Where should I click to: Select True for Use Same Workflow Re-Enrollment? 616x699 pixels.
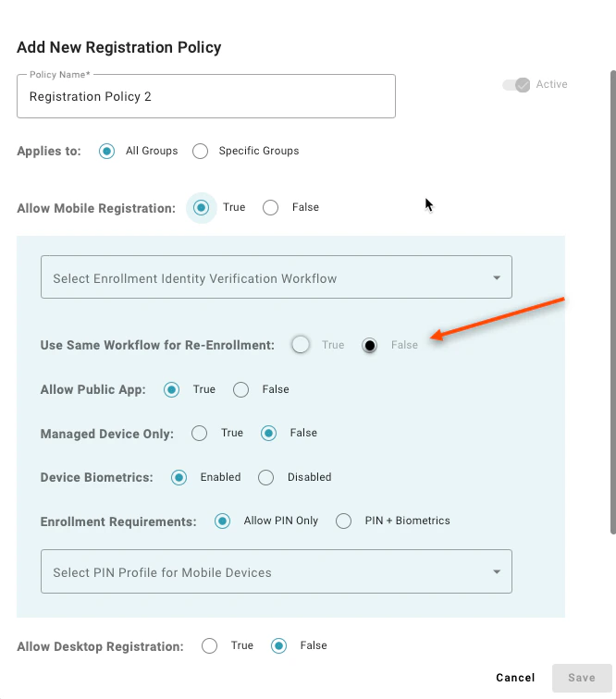(301, 345)
